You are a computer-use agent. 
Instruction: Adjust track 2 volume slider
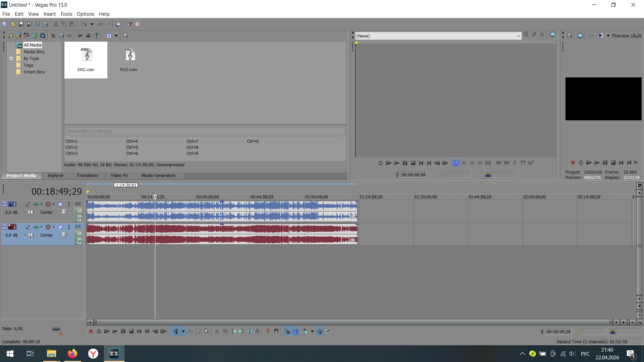(30, 235)
